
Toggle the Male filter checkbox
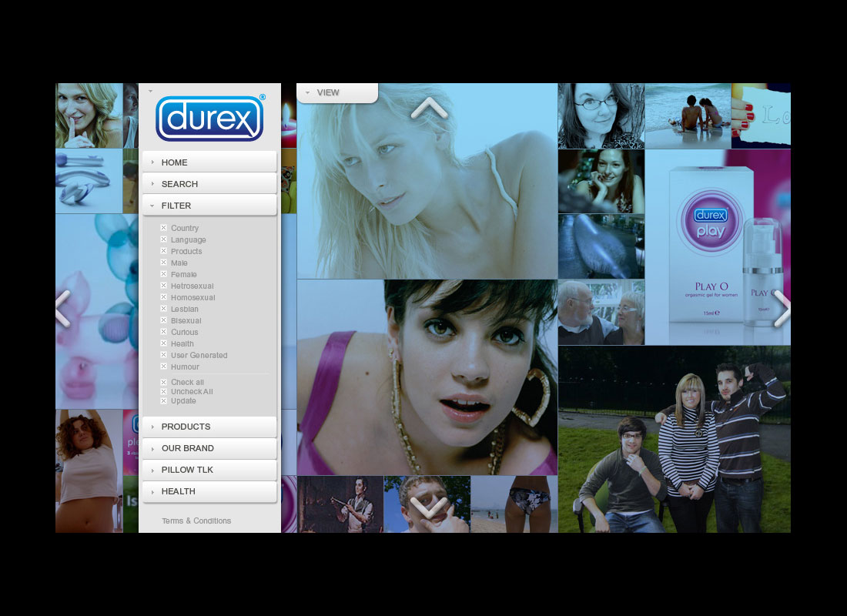coord(163,263)
